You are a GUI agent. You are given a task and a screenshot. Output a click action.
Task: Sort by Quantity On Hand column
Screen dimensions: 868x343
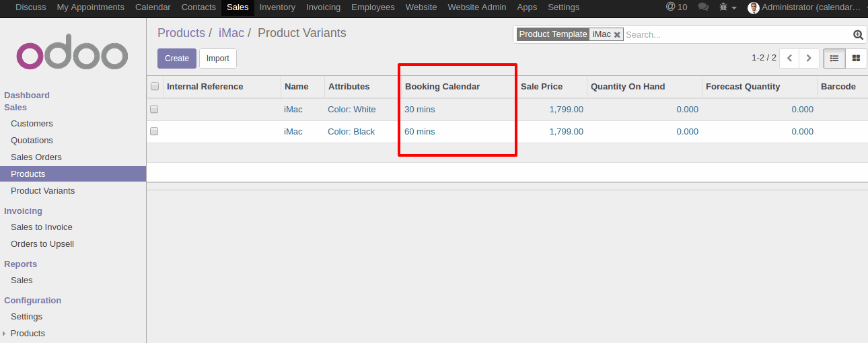645,87
